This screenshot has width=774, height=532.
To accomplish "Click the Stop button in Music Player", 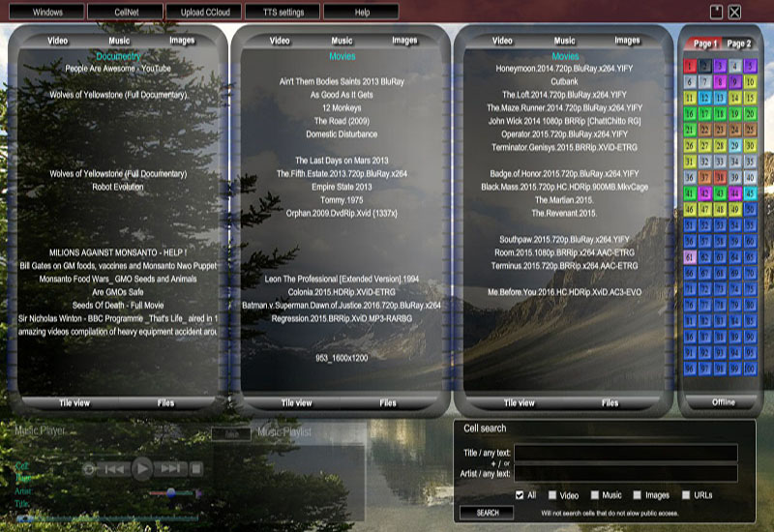I will tap(196, 469).
